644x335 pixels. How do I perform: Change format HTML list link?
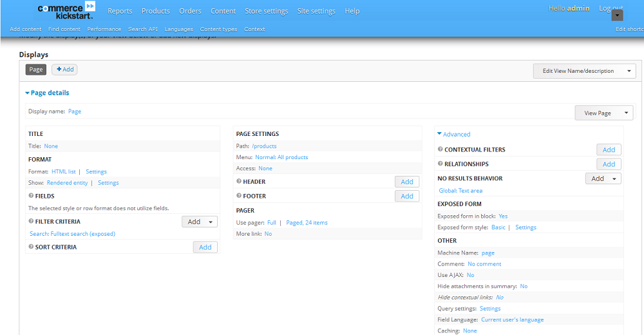click(x=64, y=171)
